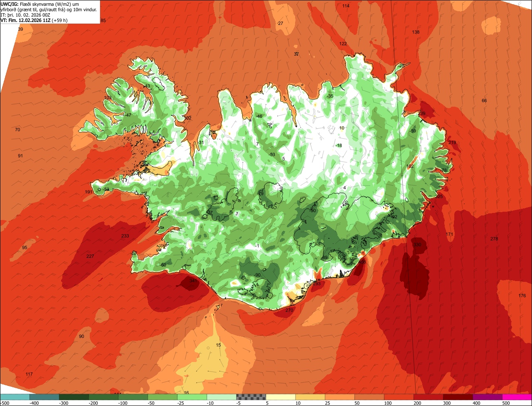Click the '-35' value in northeast Iceland
The image size is (532, 406).
pyautogui.click(x=330, y=96)
